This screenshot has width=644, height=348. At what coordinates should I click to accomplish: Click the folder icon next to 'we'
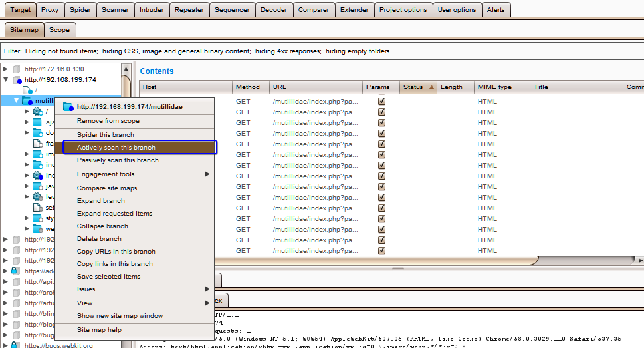click(x=38, y=229)
